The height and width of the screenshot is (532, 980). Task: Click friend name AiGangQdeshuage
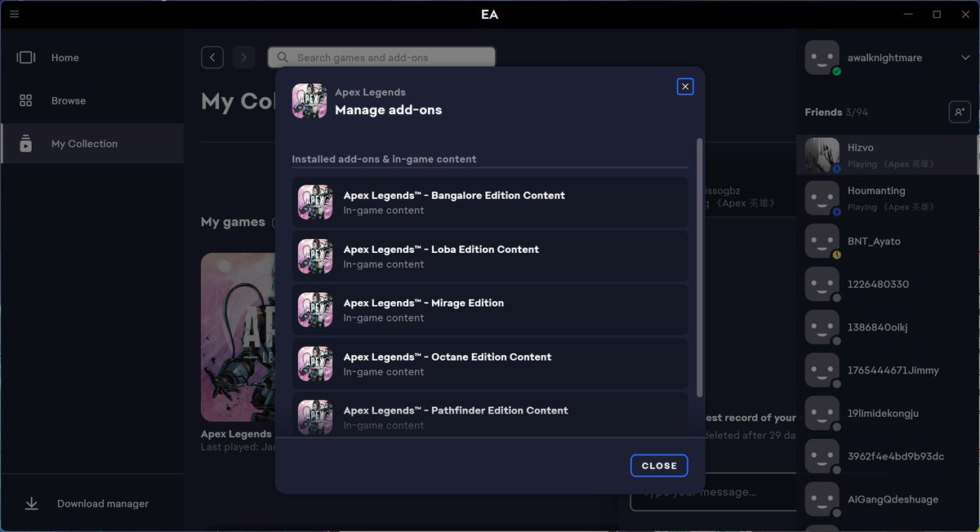[x=893, y=499]
